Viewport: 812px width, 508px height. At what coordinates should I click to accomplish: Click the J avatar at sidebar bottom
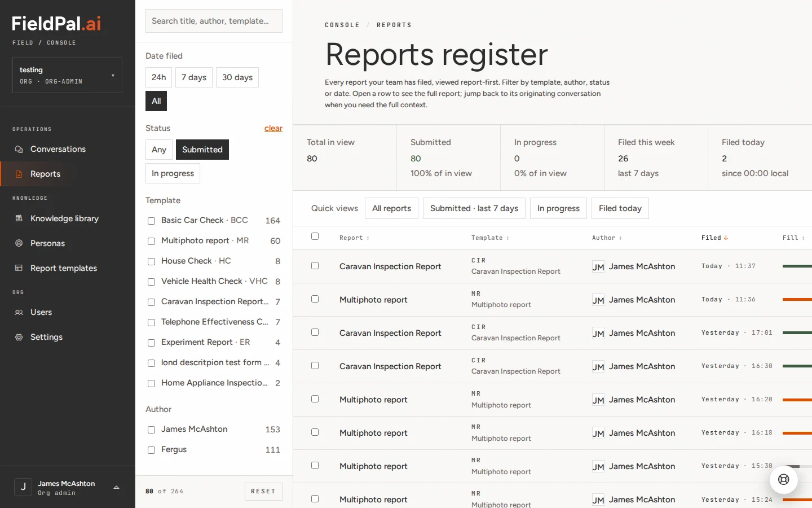pyautogui.click(x=23, y=487)
